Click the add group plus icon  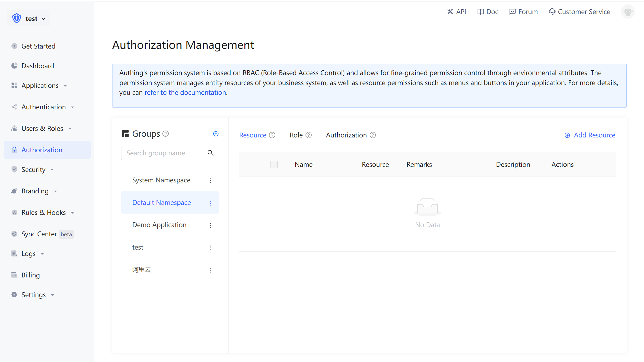(216, 134)
